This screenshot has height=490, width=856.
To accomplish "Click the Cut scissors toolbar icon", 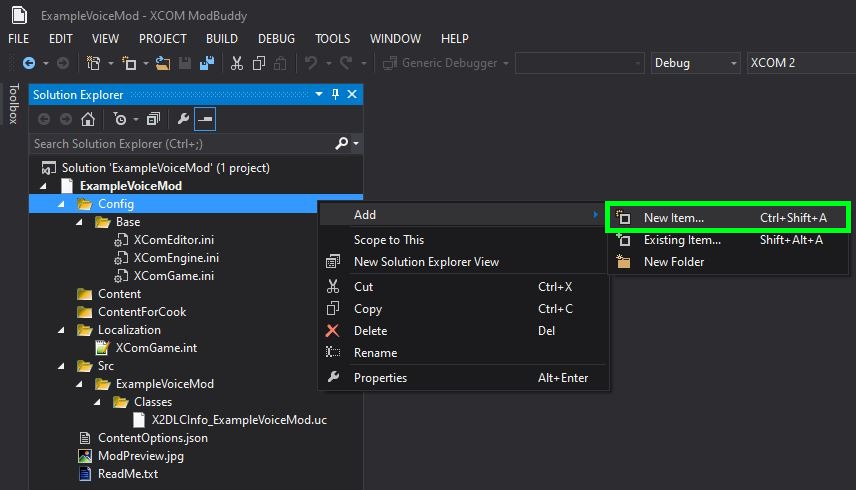I will [x=237, y=63].
